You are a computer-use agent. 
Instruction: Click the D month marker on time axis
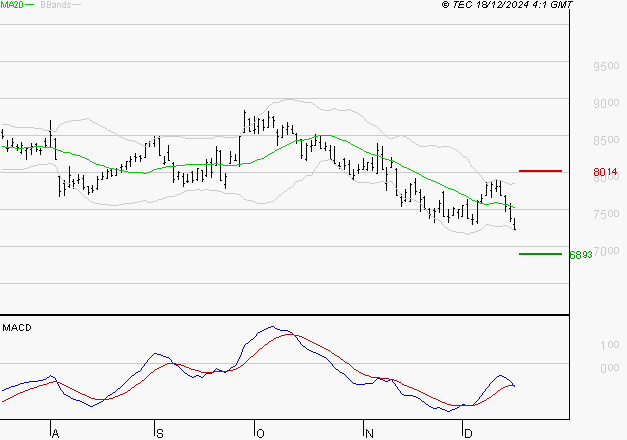[x=468, y=434]
